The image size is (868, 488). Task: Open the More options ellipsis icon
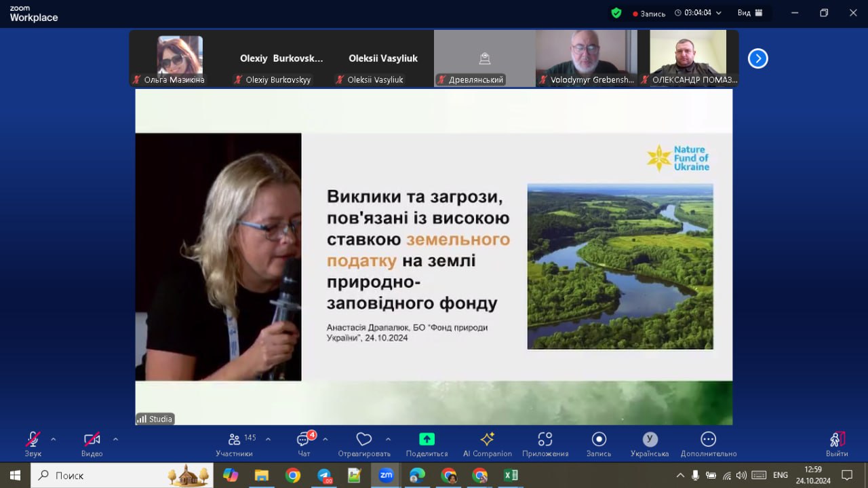709,439
